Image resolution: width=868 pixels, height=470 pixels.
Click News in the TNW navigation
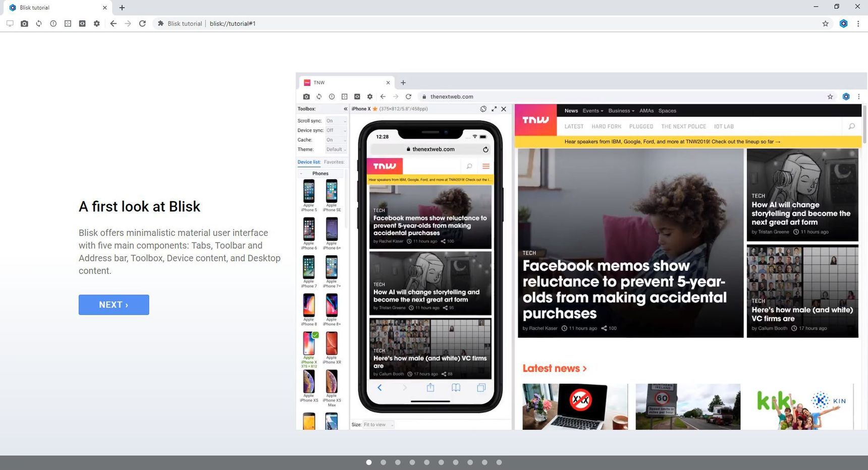(x=571, y=111)
